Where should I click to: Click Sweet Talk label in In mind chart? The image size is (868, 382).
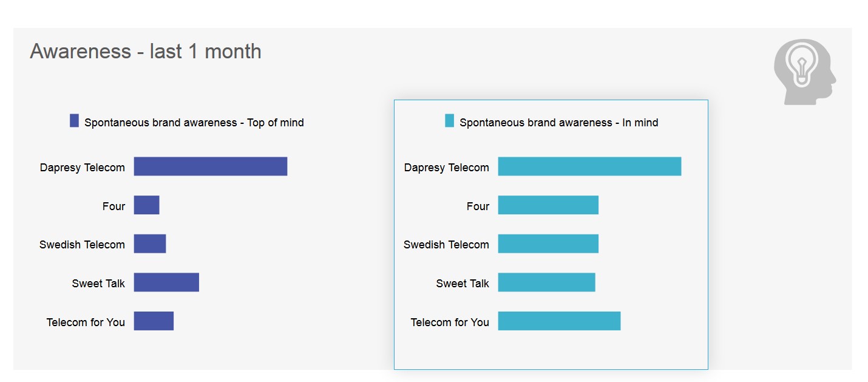463,284
